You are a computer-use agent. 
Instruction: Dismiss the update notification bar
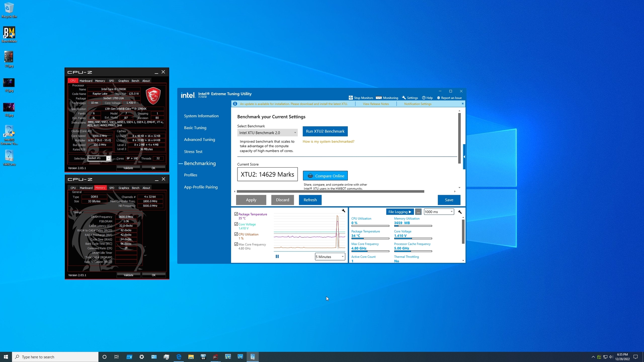[463, 104]
